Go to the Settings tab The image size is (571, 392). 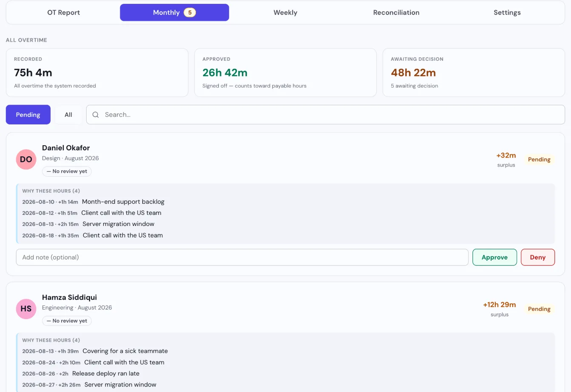coord(507,12)
